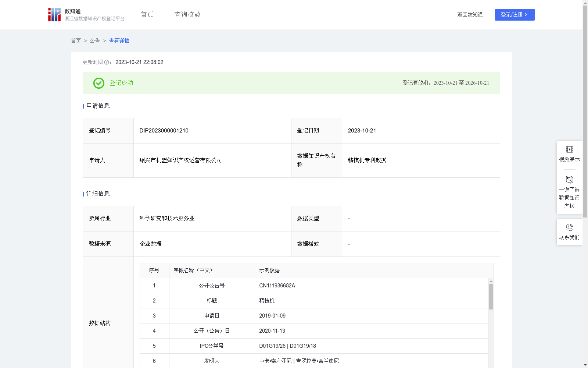Click the 登录/注册 button
Viewport: 588px width, 368px height.
[514, 15]
